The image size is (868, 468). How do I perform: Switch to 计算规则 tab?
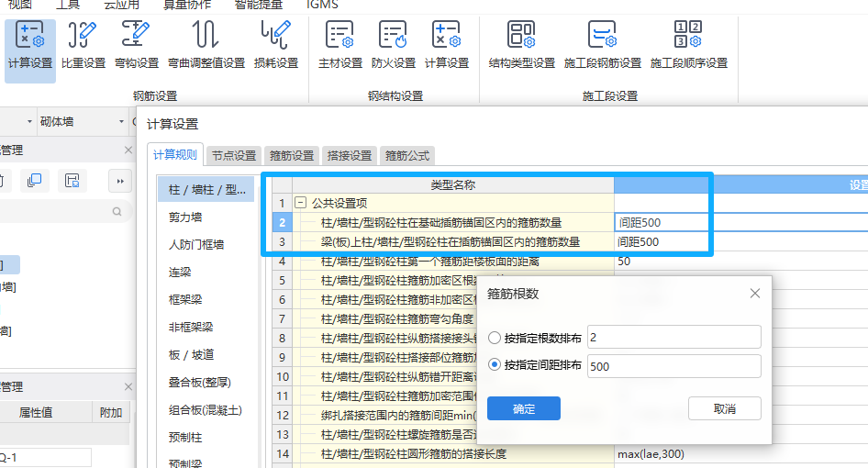175,154
